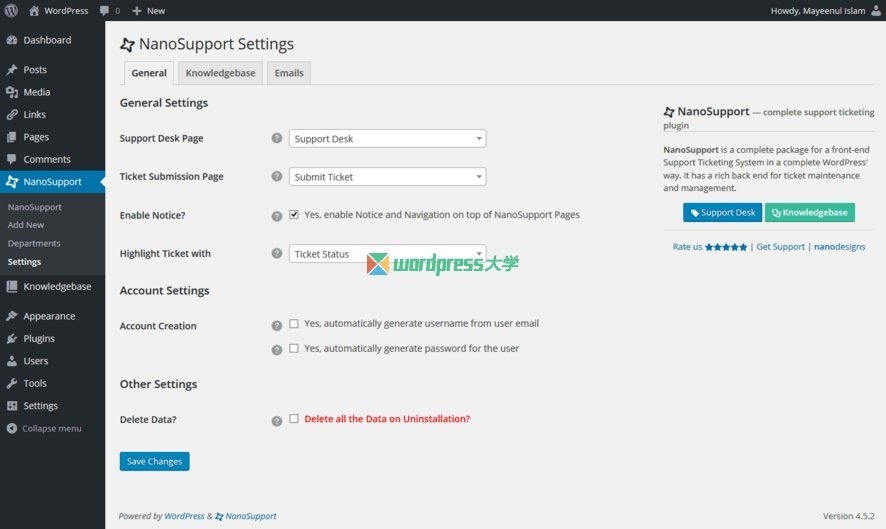Click the Account Settings heading

pyautogui.click(x=164, y=290)
